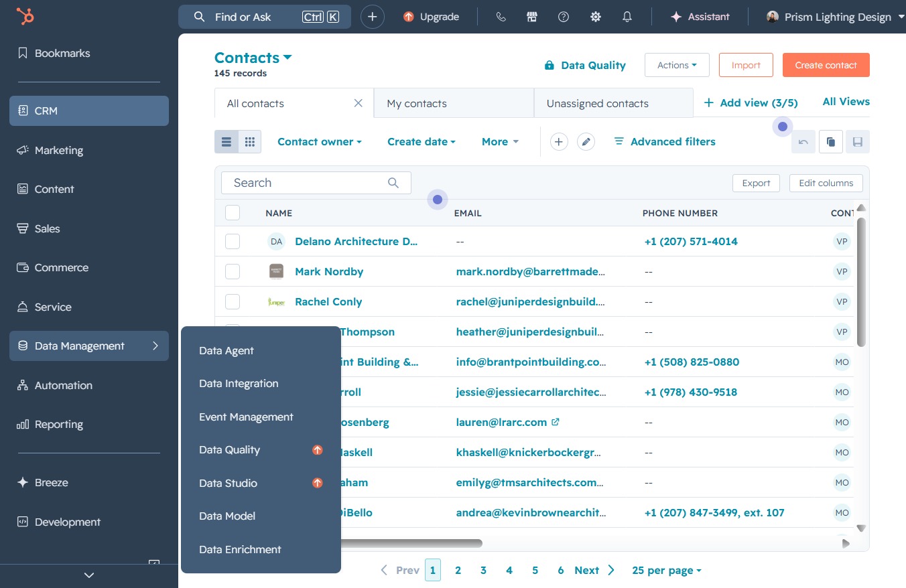906x588 pixels.
Task: Click the Import button
Action: coord(746,65)
